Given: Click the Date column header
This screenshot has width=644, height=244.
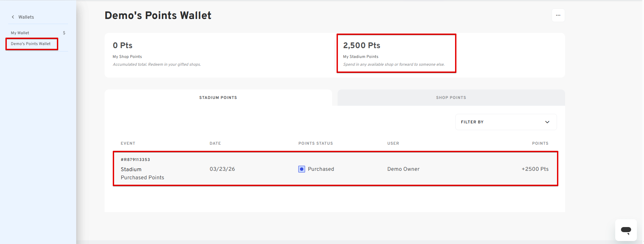Looking at the screenshot, I should coord(215,143).
